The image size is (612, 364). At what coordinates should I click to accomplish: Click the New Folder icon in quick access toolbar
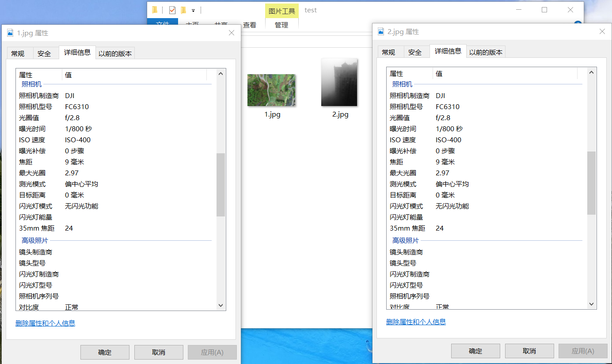point(183,9)
